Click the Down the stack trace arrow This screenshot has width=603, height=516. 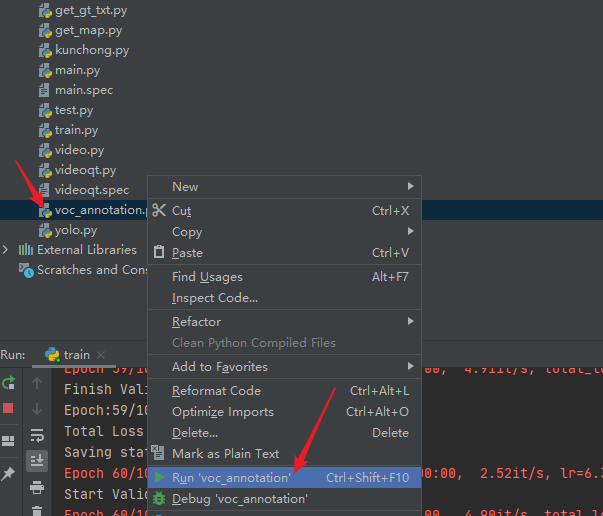[37, 409]
